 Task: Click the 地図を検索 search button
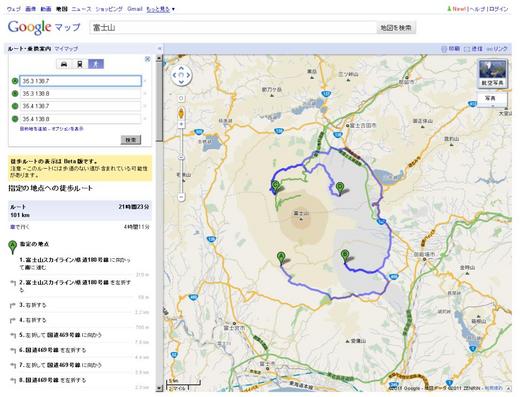point(396,28)
